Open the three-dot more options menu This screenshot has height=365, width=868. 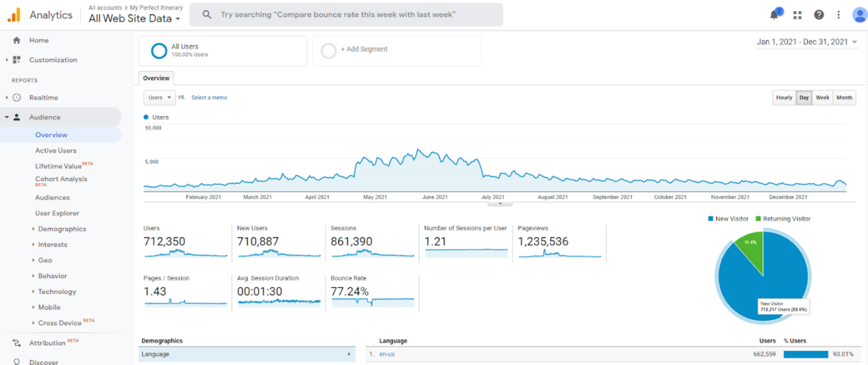point(838,15)
